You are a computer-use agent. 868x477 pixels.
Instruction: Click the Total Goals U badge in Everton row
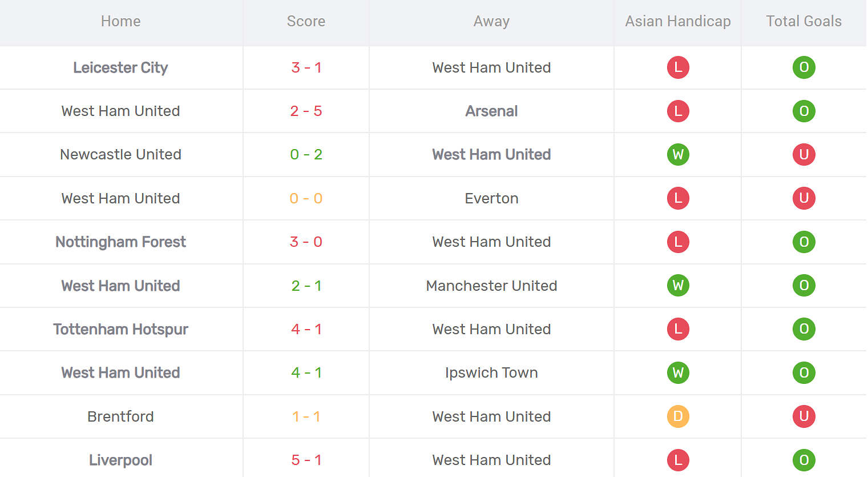pyautogui.click(x=804, y=198)
